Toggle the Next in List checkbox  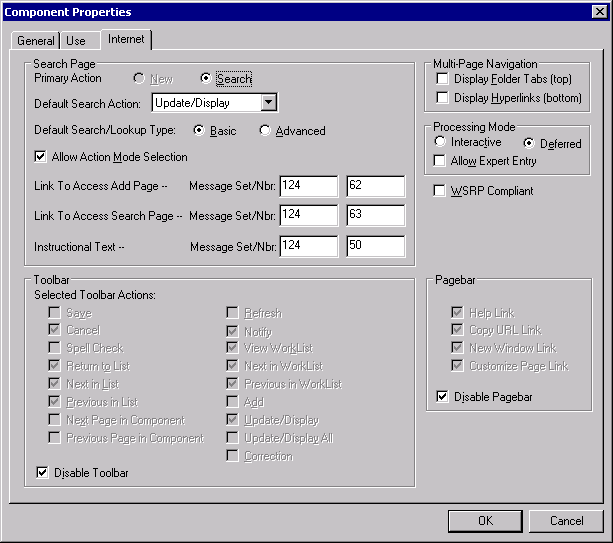pos(54,384)
